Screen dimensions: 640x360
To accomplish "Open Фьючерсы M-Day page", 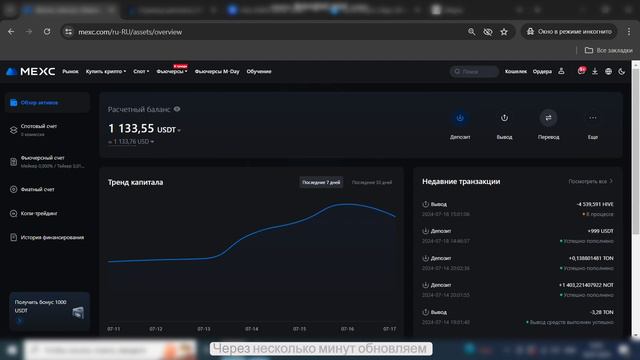I will (x=217, y=71).
